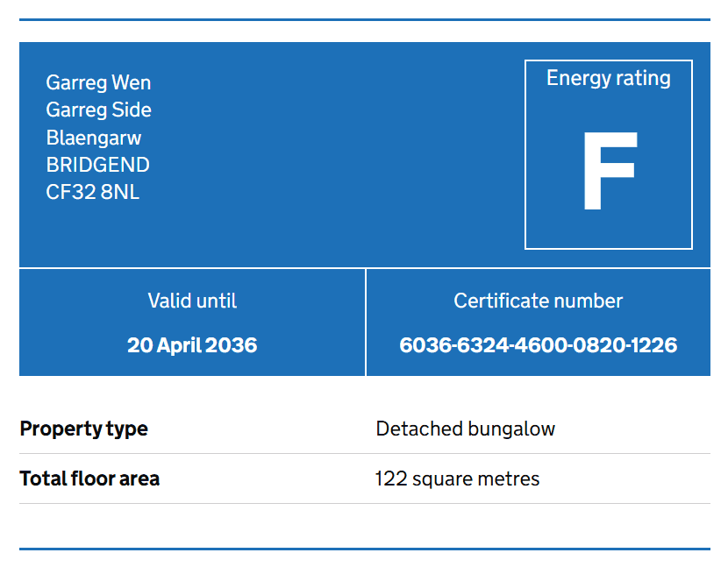This screenshot has width=728, height=567.
Task: Select the postcode CF32 8NL
Action: click(92, 192)
